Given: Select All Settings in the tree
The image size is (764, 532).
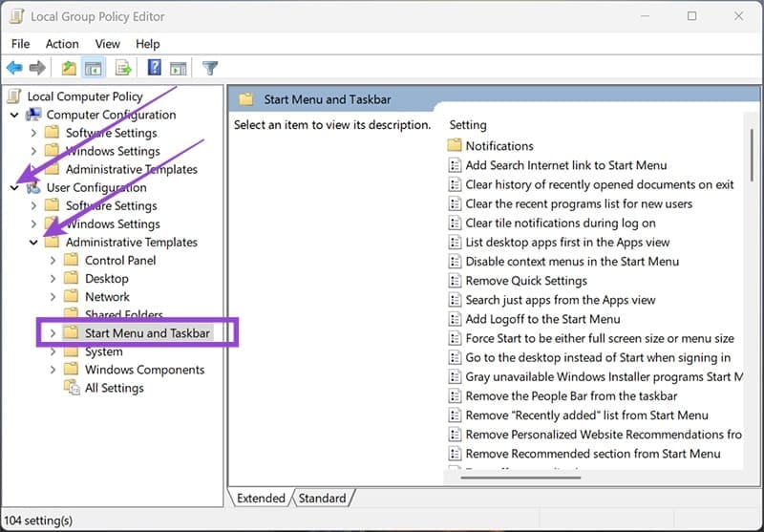Looking at the screenshot, I should click(x=114, y=388).
